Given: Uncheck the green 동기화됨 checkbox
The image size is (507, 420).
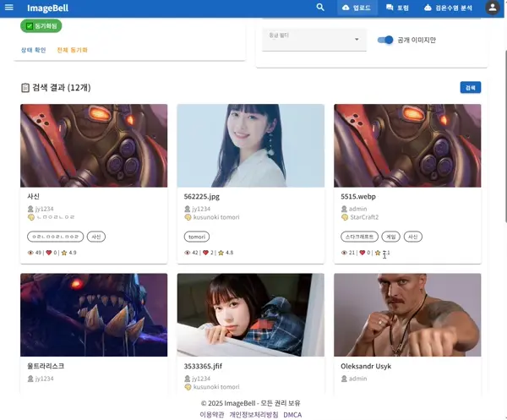Looking at the screenshot, I should (30, 26).
